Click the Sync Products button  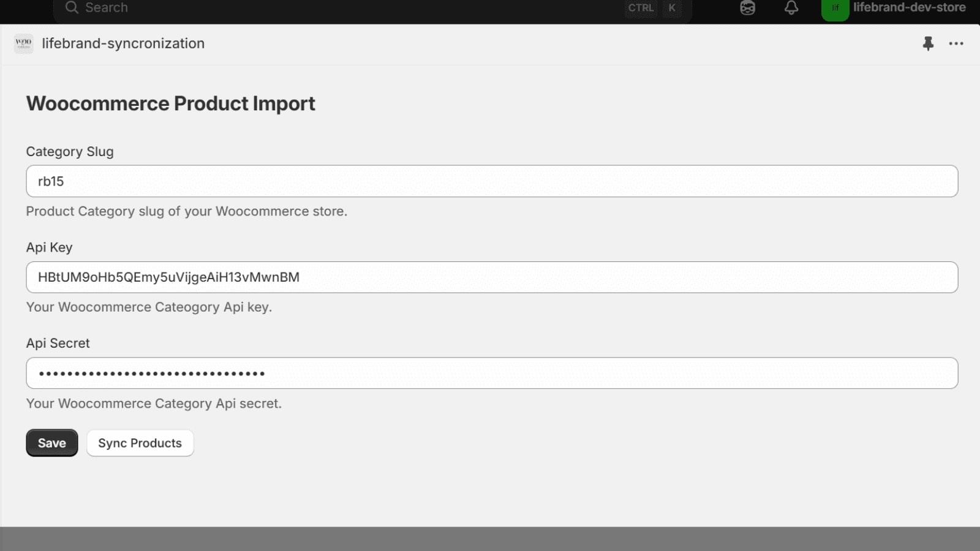tap(140, 443)
